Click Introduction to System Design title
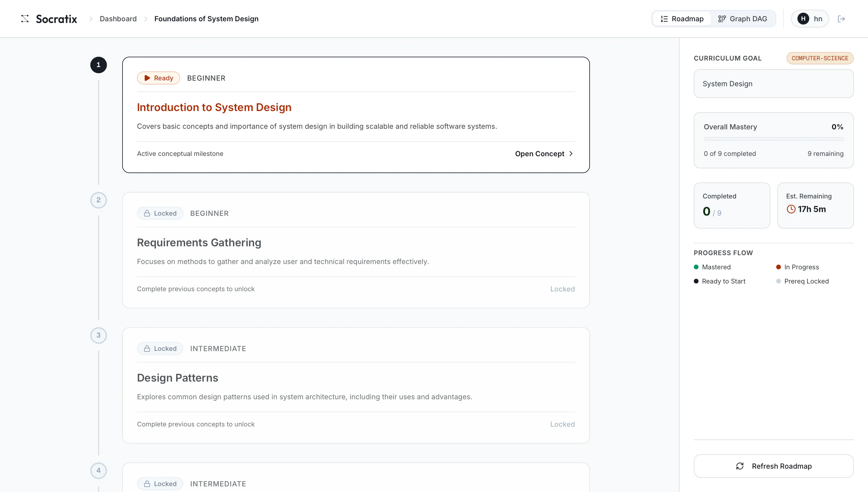This screenshot has width=868, height=492. pyautogui.click(x=214, y=107)
